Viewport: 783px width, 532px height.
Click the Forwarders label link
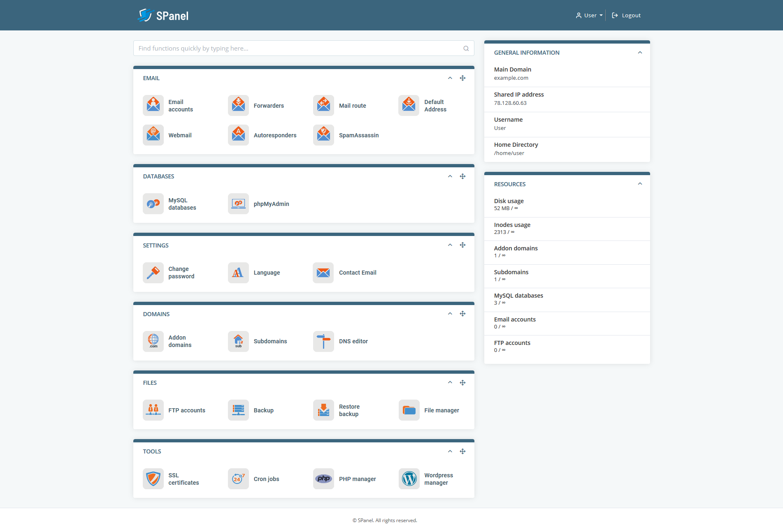(x=269, y=106)
